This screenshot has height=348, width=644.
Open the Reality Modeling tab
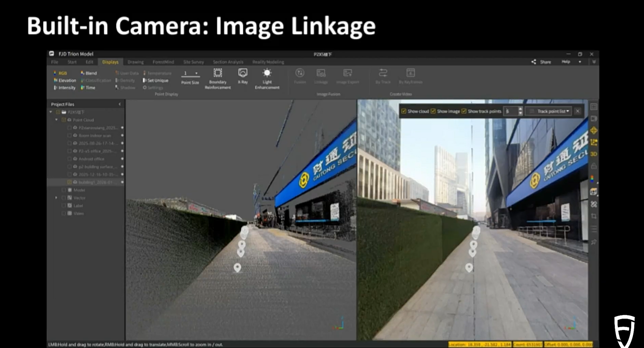268,62
